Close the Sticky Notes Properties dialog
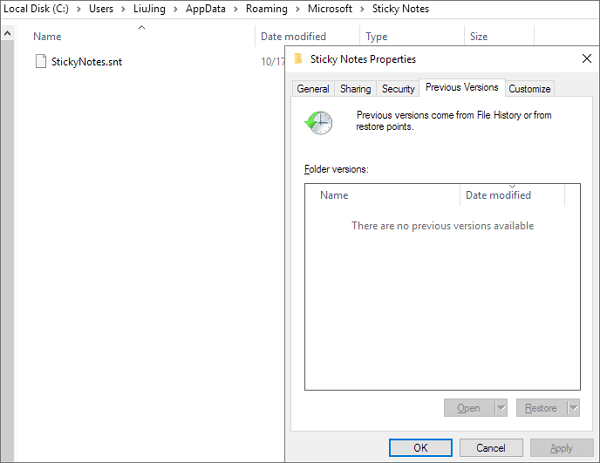This screenshot has width=600, height=463. 586,59
